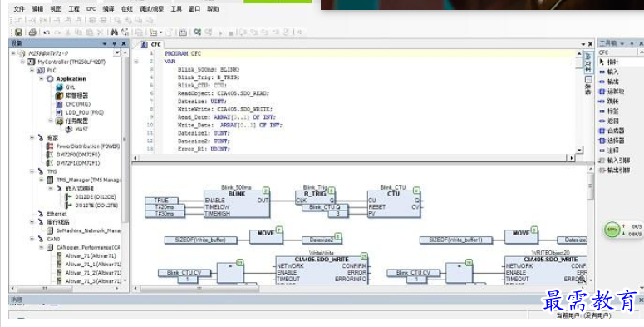Viewport: 644px width, 327px height.
Task: Open the 编译 menu
Action: (108, 8)
